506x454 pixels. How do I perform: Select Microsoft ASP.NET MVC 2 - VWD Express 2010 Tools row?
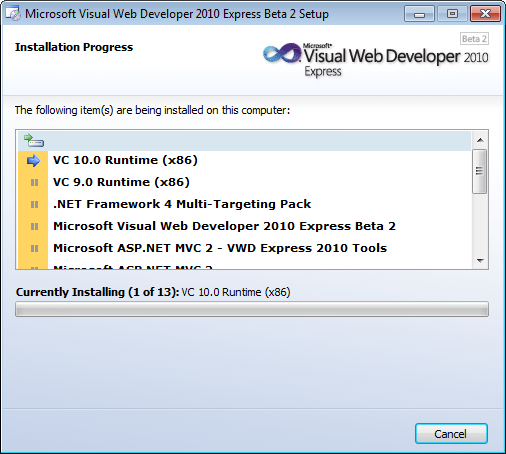(245, 248)
